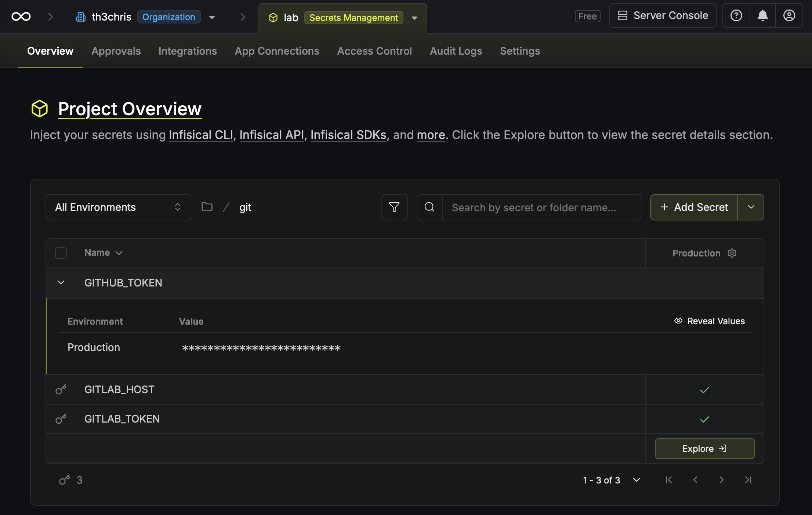This screenshot has height=515, width=812.
Task: Switch to the Approvals tab
Action: pyautogui.click(x=116, y=51)
